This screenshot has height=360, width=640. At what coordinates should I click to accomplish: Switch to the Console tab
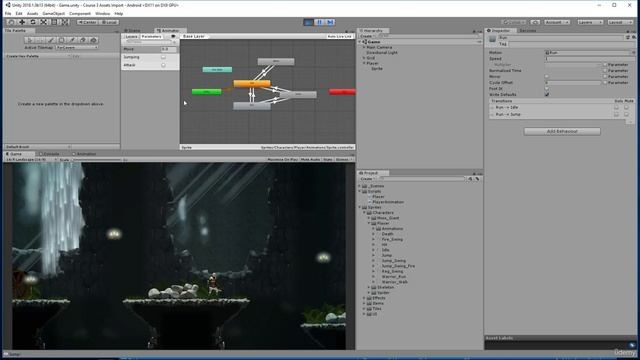tap(49, 154)
